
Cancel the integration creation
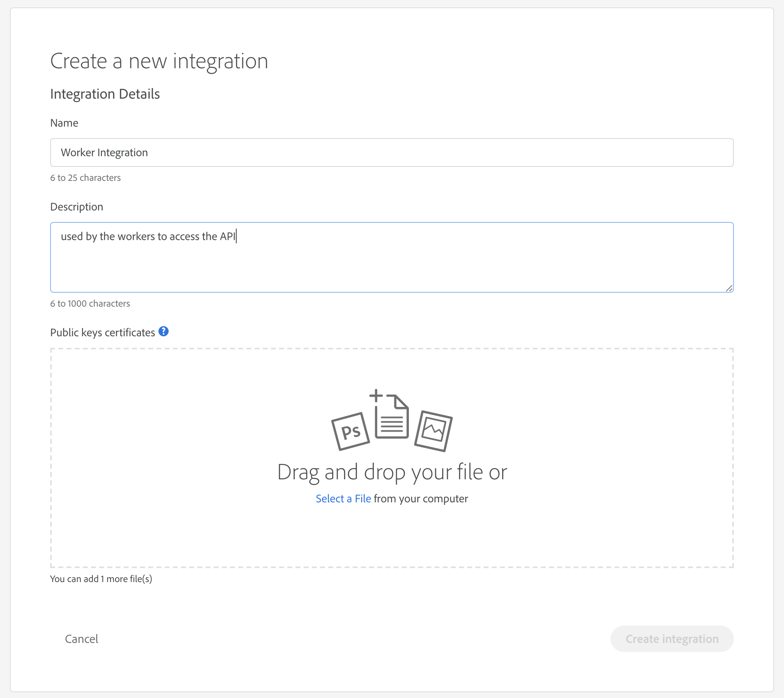coord(81,639)
